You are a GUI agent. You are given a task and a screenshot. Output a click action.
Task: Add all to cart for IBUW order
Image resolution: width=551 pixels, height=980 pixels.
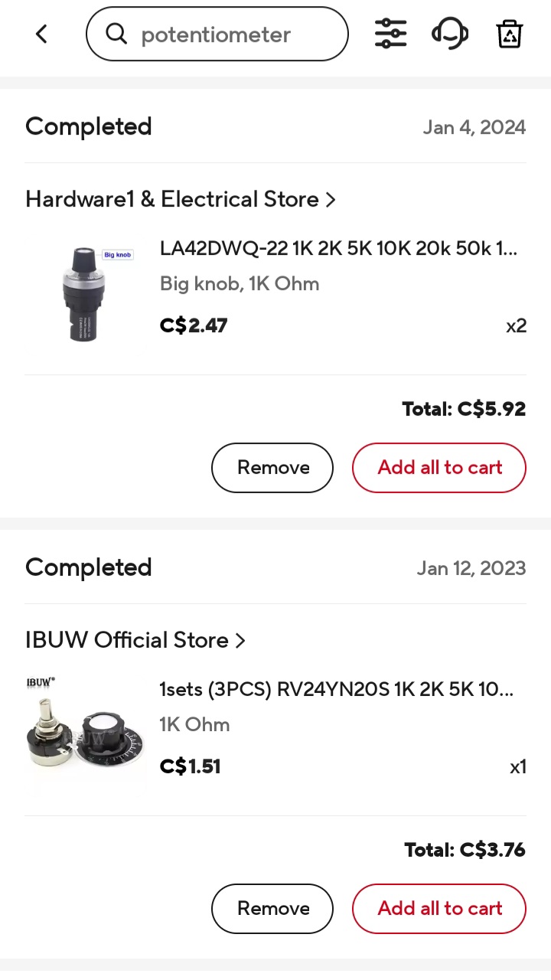[x=439, y=909]
